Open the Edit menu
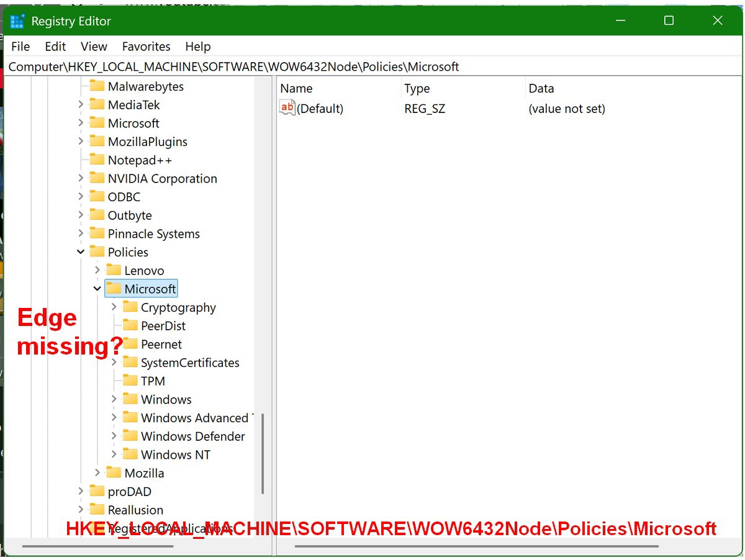 pyautogui.click(x=55, y=47)
